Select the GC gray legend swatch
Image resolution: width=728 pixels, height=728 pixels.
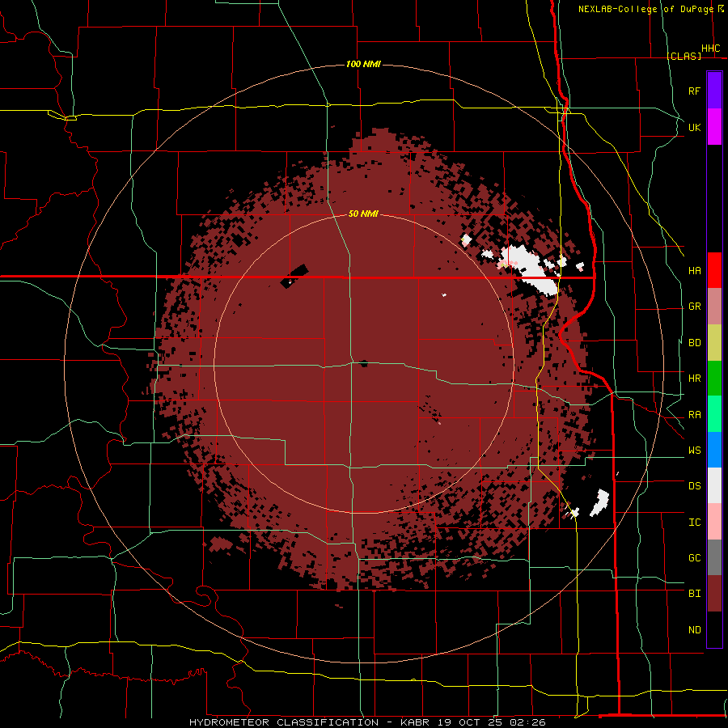[x=714, y=557]
